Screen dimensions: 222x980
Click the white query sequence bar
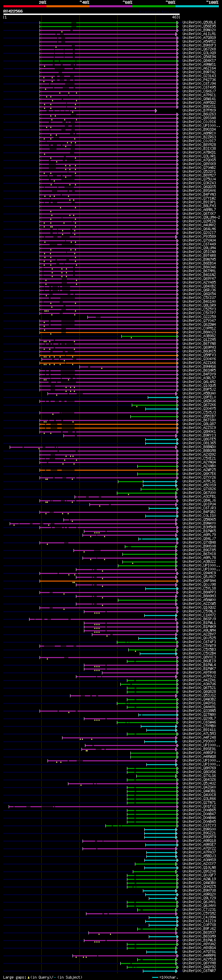[92, 15]
